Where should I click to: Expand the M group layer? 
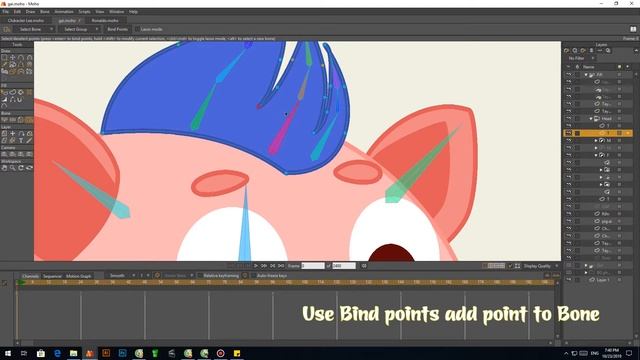(596, 140)
